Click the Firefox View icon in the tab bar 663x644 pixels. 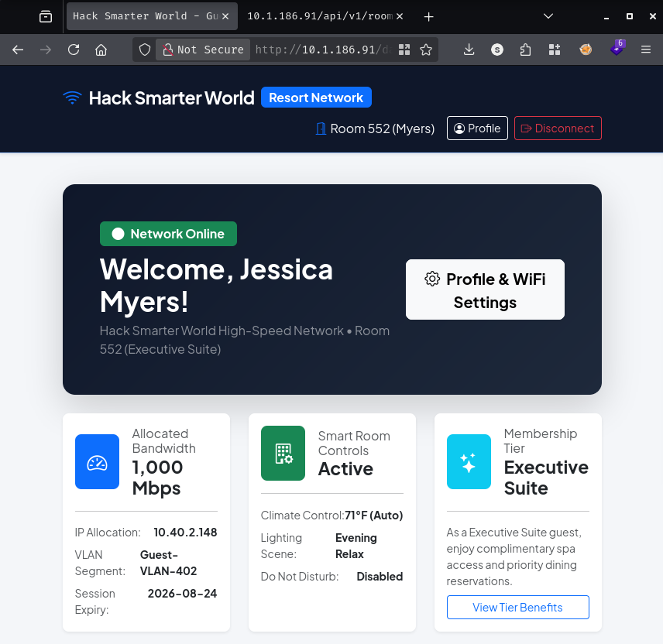46,16
